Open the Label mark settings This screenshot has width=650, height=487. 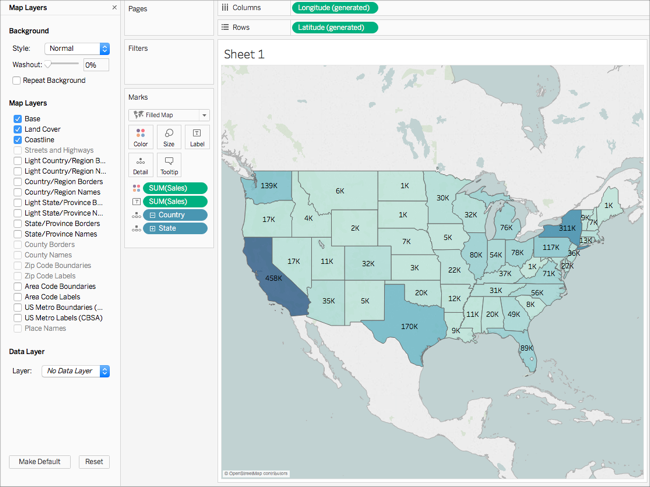(x=197, y=137)
